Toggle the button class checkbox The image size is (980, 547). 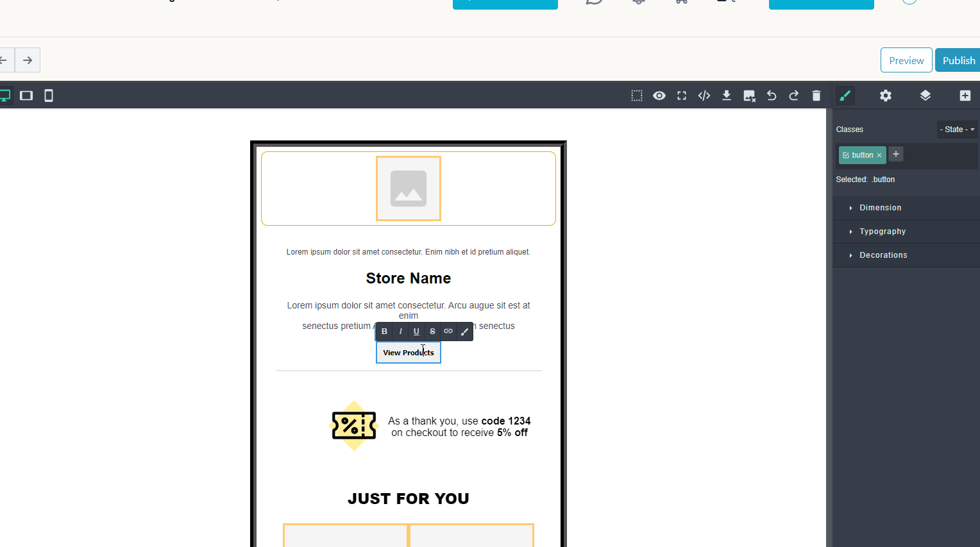846,155
